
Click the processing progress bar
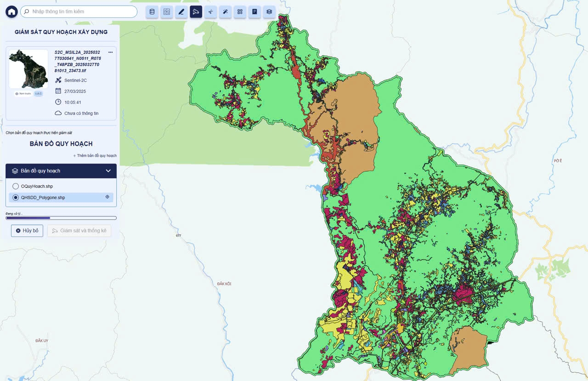61,218
